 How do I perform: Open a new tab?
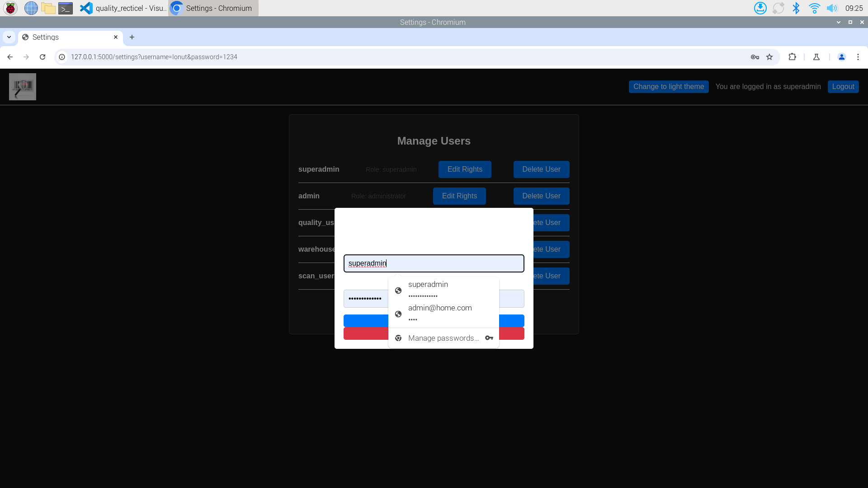click(132, 37)
